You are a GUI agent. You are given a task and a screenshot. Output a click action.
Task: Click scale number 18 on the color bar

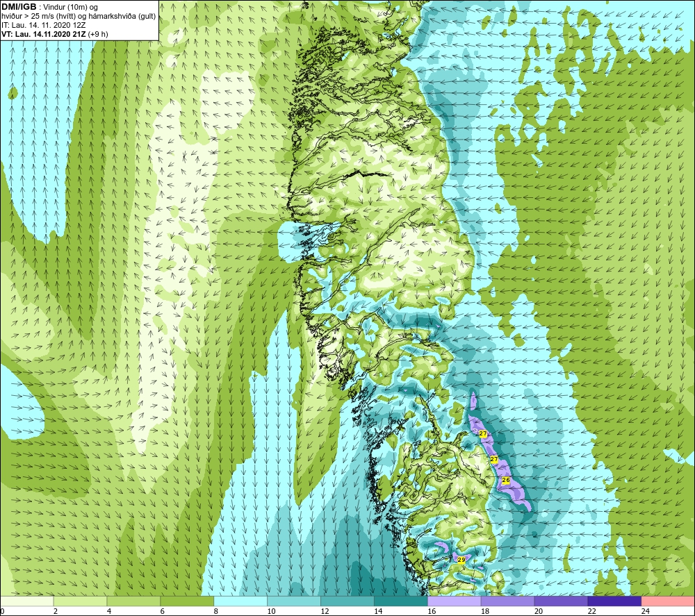pos(485,611)
